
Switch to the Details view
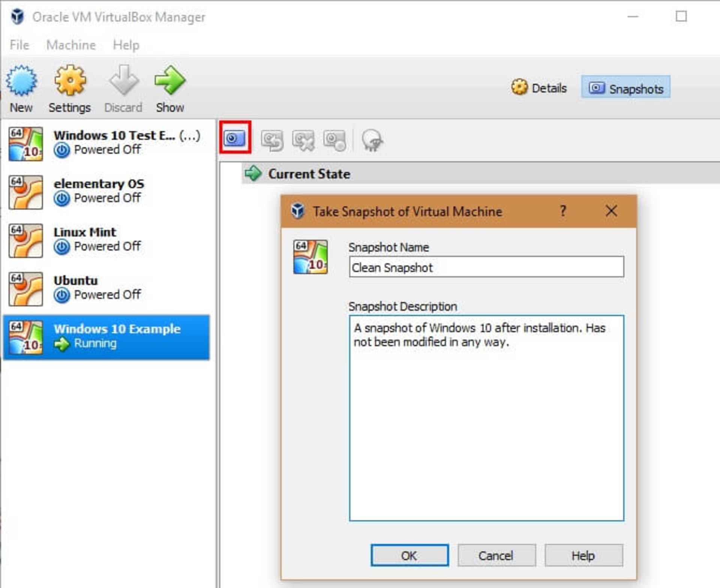pyautogui.click(x=539, y=88)
